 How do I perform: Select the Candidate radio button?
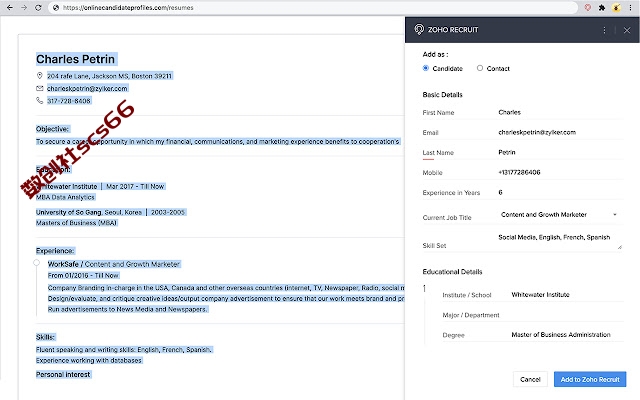point(426,68)
